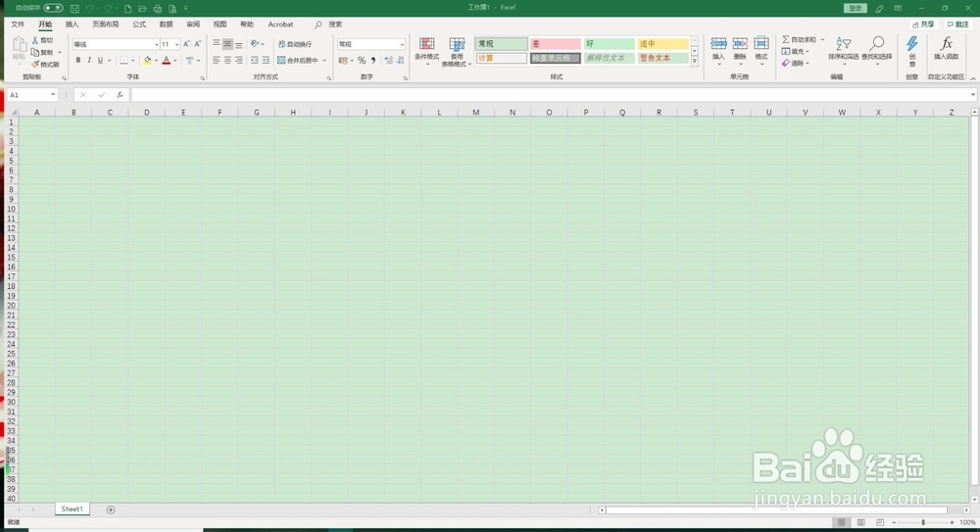Expand the Name Box dropdown arrow
This screenshot has width=980, height=532.
(x=53, y=95)
